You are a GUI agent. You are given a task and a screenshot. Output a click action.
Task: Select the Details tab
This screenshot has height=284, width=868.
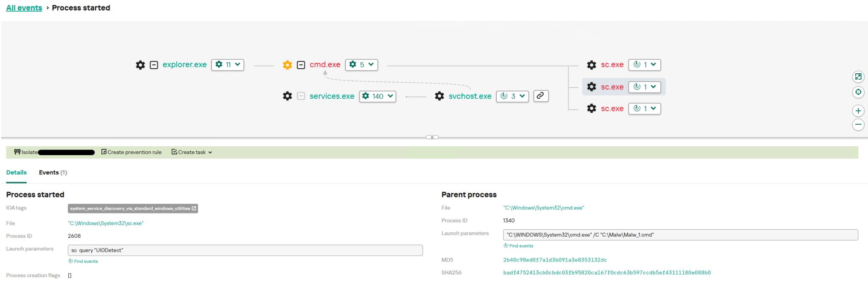[17, 173]
